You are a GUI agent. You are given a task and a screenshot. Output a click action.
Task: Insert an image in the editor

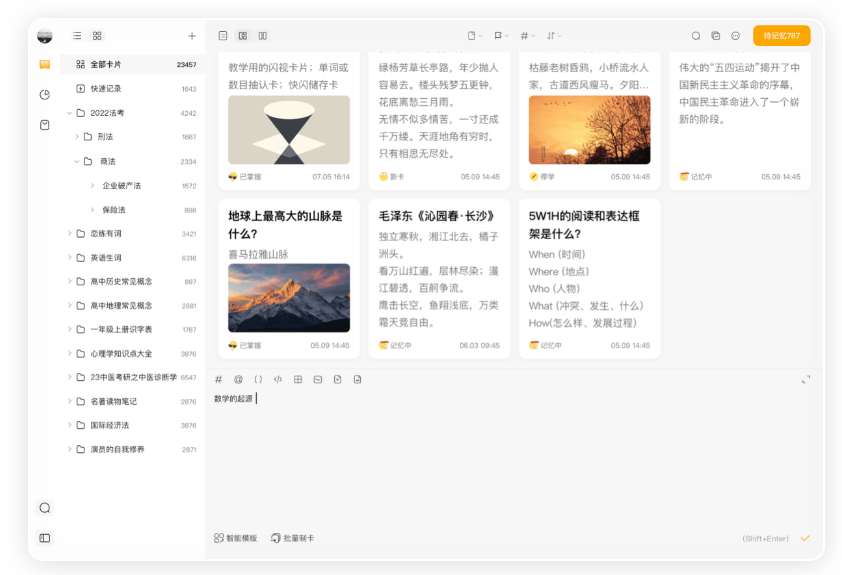tap(318, 380)
